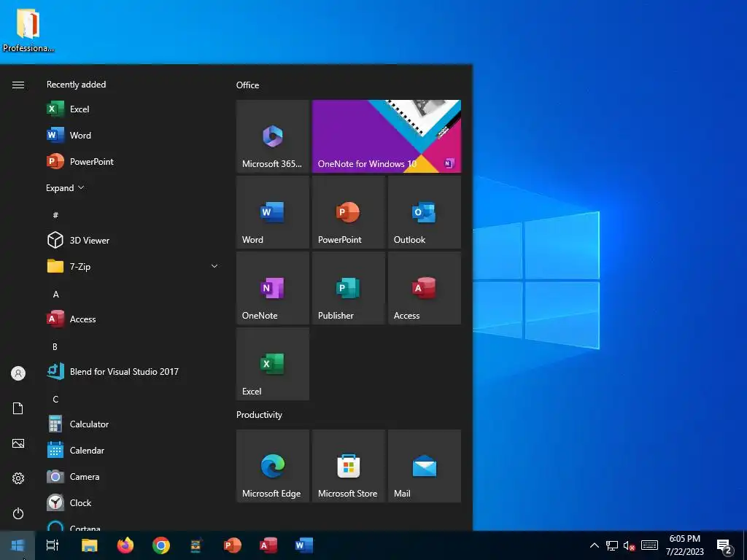Open Pictures from Start sidebar
Image resolution: width=747 pixels, height=560 pixels.
tap(18, 443)
